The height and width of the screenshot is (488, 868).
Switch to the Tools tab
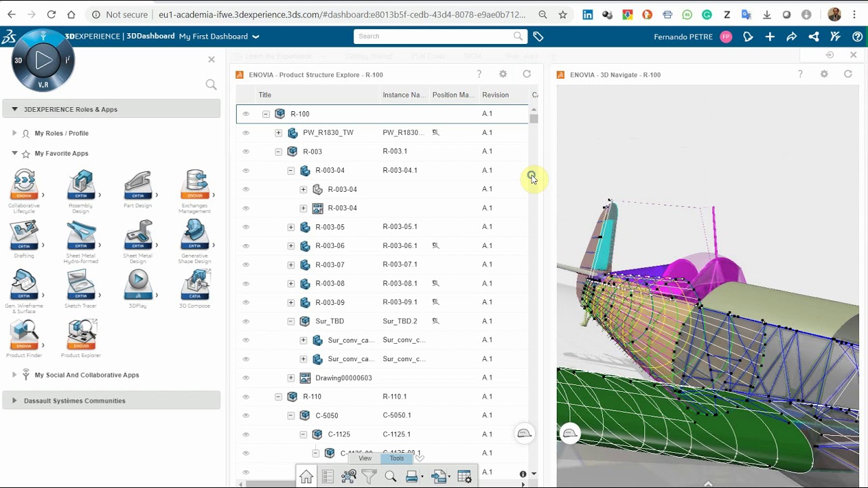(397, 458)
